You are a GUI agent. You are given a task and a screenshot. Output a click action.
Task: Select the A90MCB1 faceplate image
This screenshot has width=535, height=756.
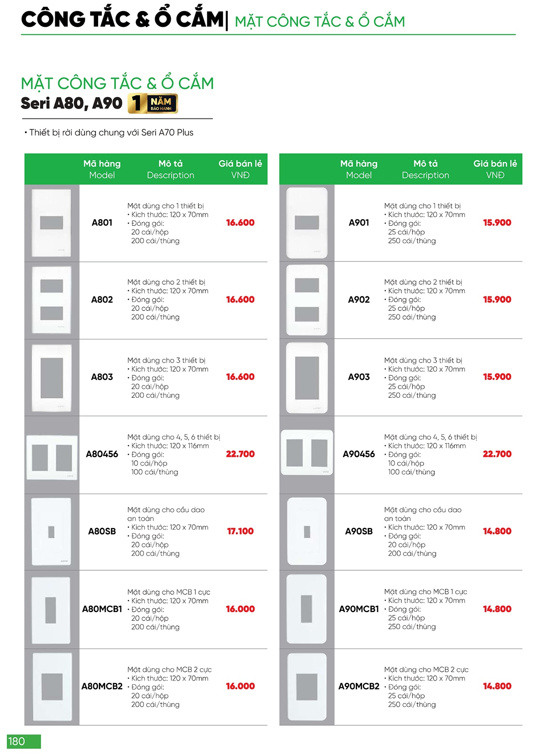[x=307, y=609]
